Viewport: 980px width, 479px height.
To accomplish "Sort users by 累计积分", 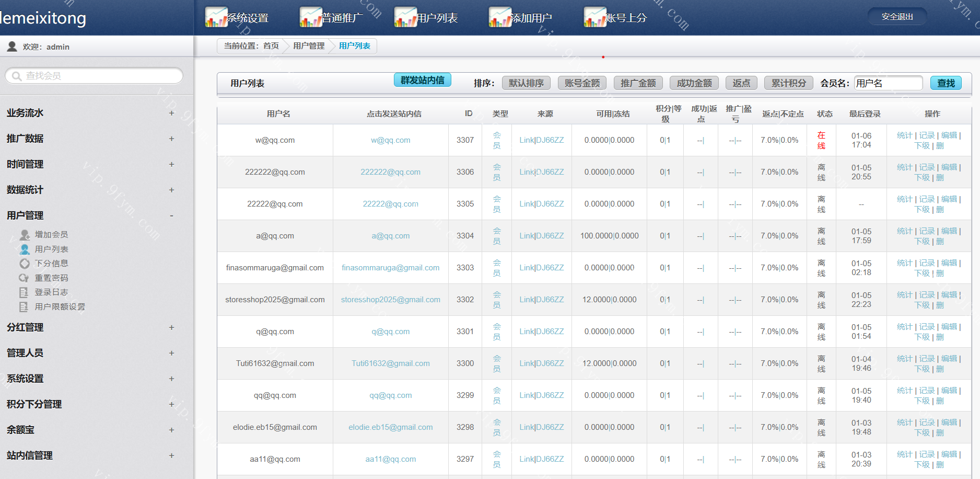I will click(788, 83).
